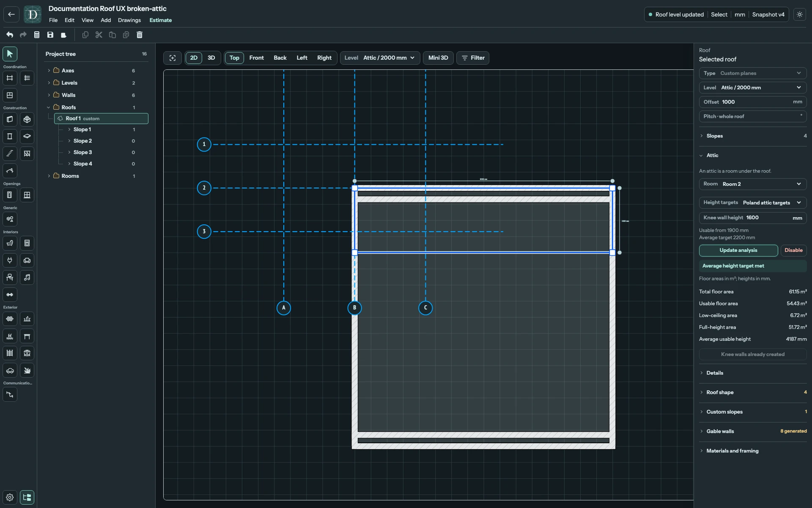Open the roof Type Custom planes dropdown

pos(752,73)
